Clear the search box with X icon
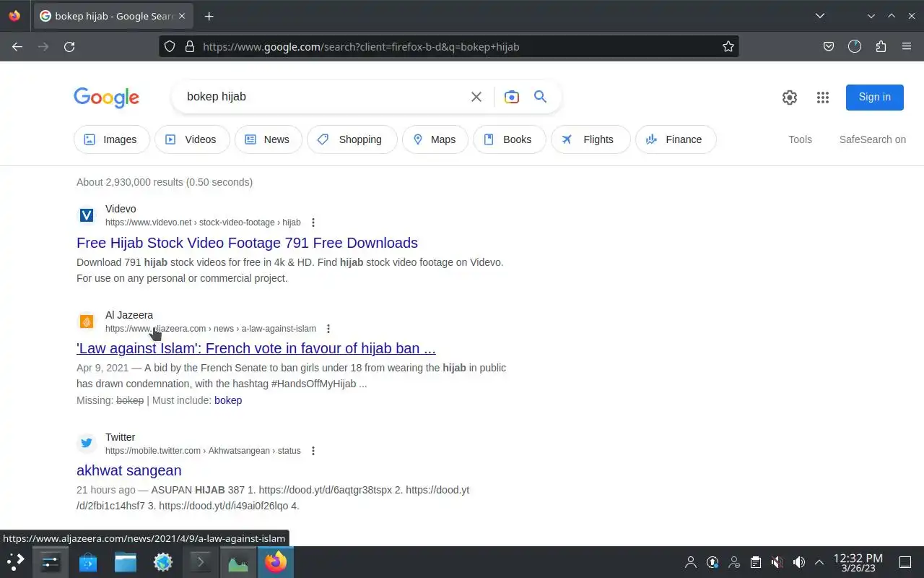Viewport: 924px width, 578px height. 476,97
